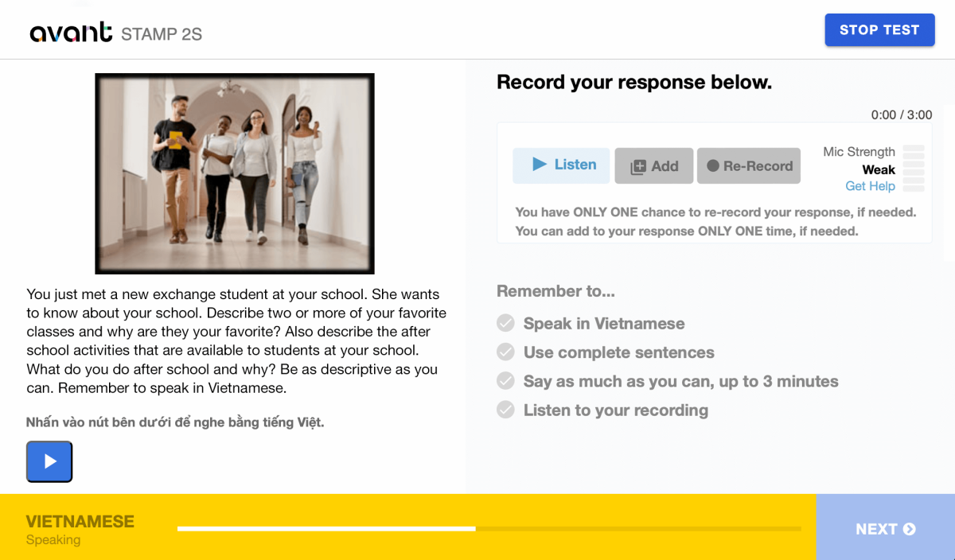The image size is (955, 560).
Task: Click the Weak mic strength status text
Action: pyautogui.click(x=879, y=169)
